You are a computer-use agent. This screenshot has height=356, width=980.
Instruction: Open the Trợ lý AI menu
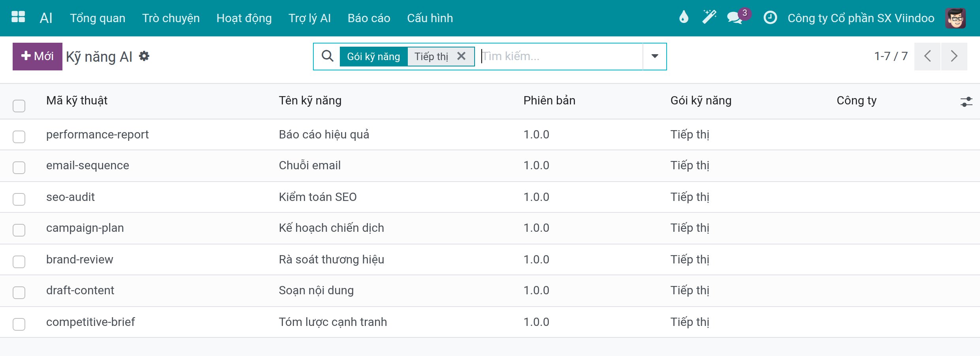pos(309,18)
